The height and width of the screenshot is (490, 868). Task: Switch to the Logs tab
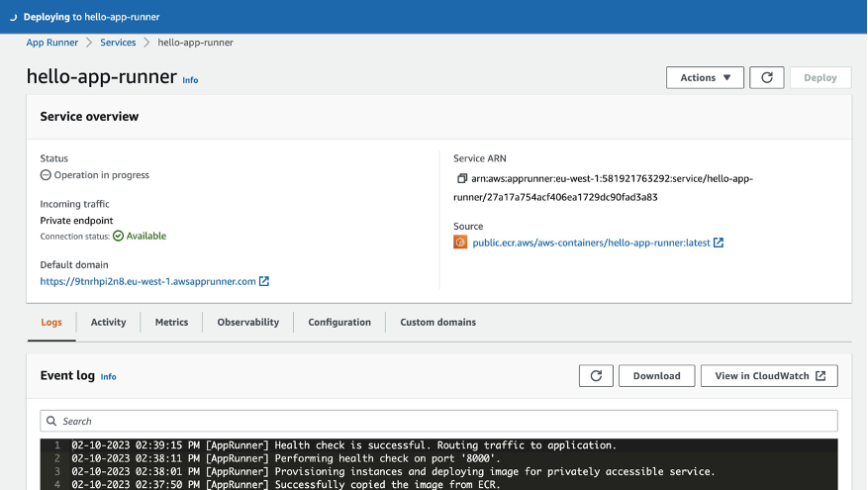(x=51, y=323)
